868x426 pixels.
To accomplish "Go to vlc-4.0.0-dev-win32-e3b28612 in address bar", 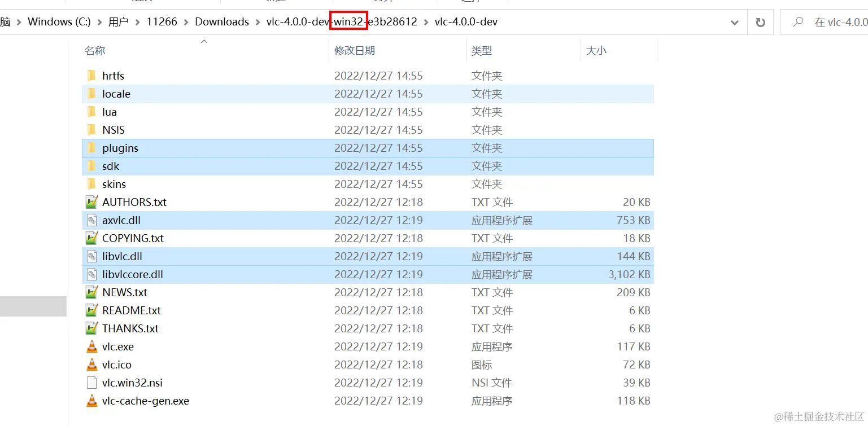I will (x=342, y=22).
